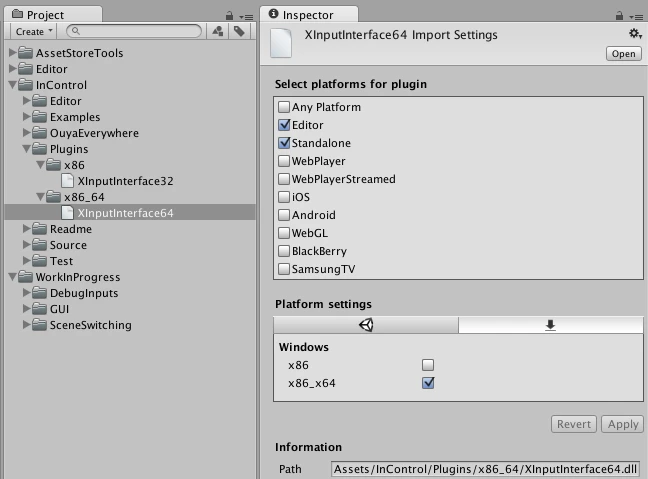The width and height of the screenshot is (648, 479).
Task: Click the SceneSwitching folder icon
Action: point(40,325)
